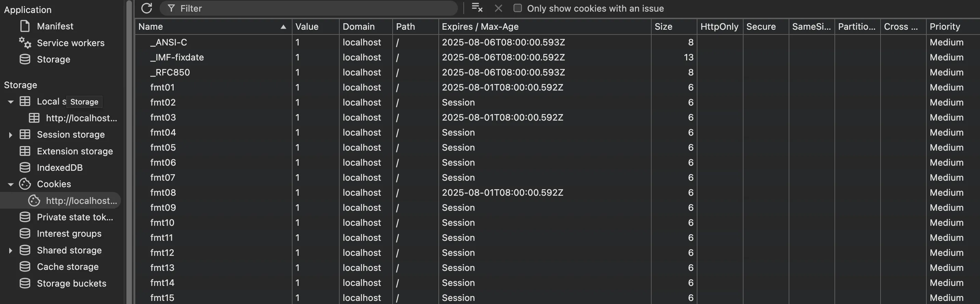Click the Cache storage database icon

(x=25, y=267)
